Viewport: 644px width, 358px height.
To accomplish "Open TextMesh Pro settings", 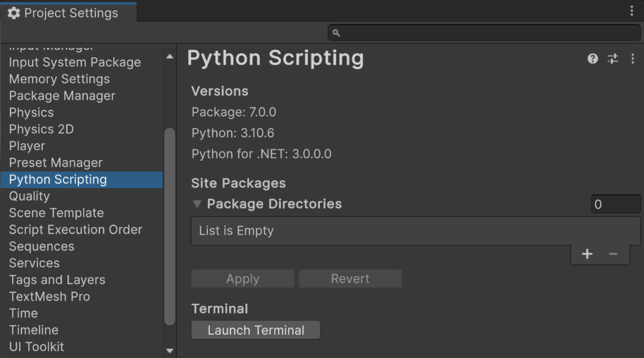I will point(81,297).
